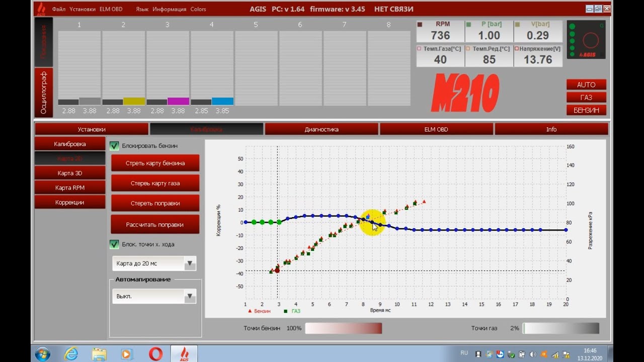Switch to the Info tab
The width and height of the screenshot is (644, 362).
click(x=551, y=129)
